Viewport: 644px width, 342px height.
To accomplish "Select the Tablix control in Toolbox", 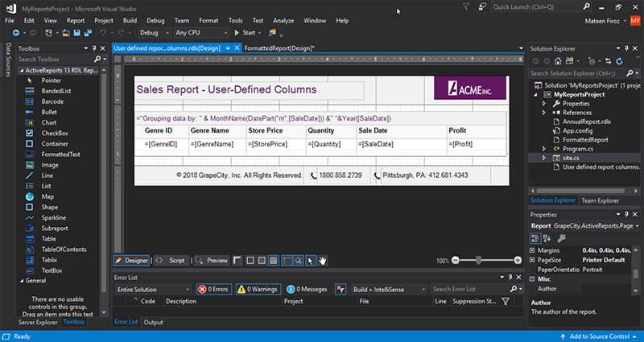I will pyautogui.click(x=49, y=260).
